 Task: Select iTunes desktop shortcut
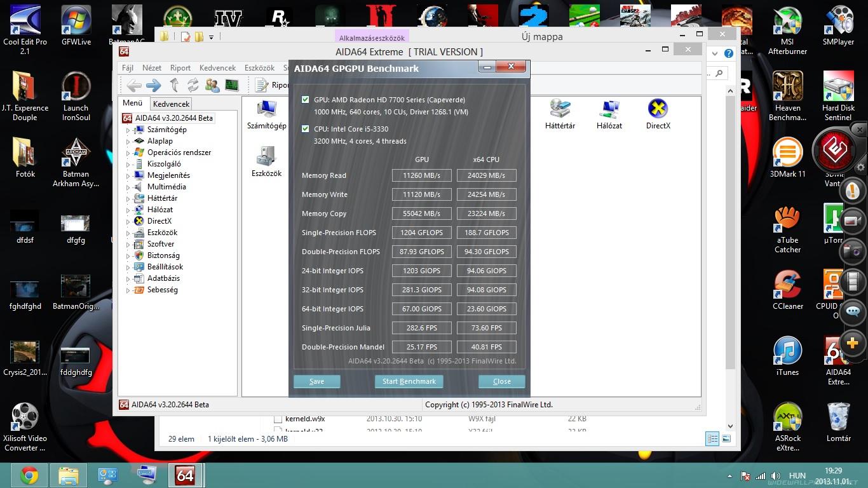[x=787, y=356]
